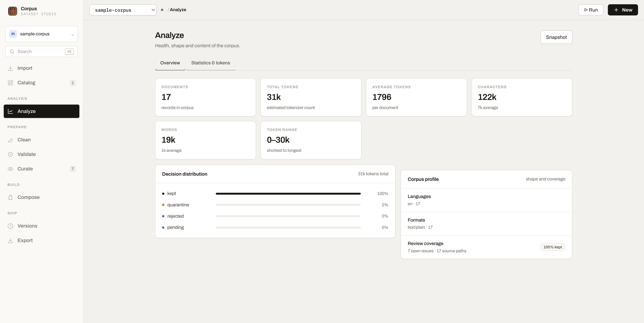Click the rejected progress bar

pos(288,216)
